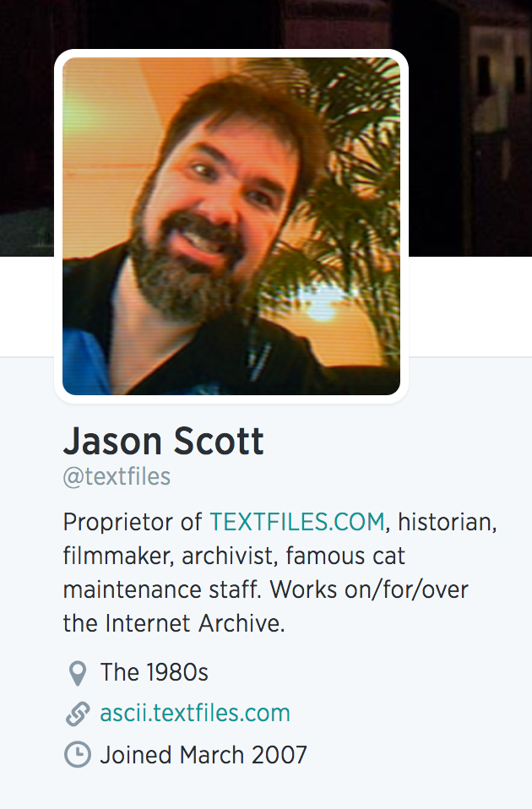The height and width of the screenshot is (809, 532).
Task: Open Jason Scott's profile avatar photo
Action: 231,226
